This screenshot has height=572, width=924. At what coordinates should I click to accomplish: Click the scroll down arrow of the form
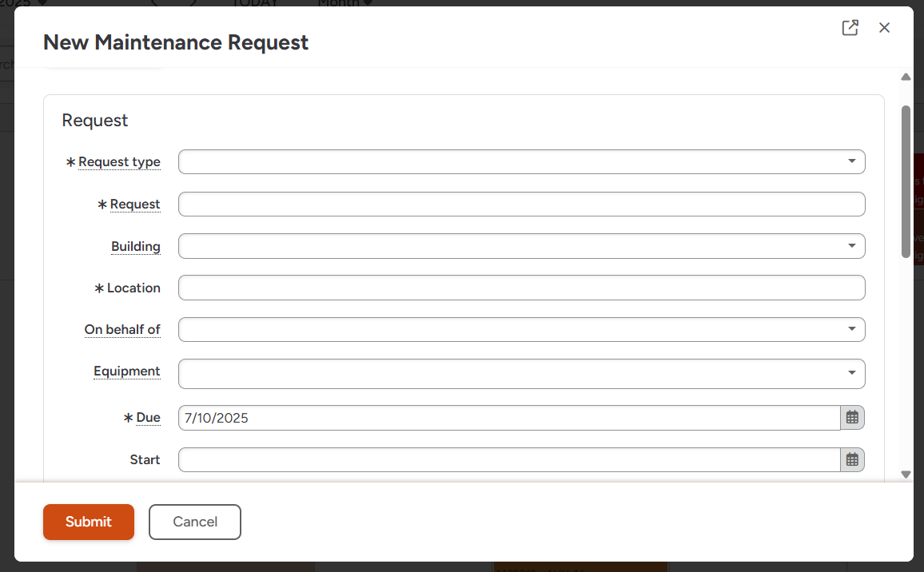[906, 475]
